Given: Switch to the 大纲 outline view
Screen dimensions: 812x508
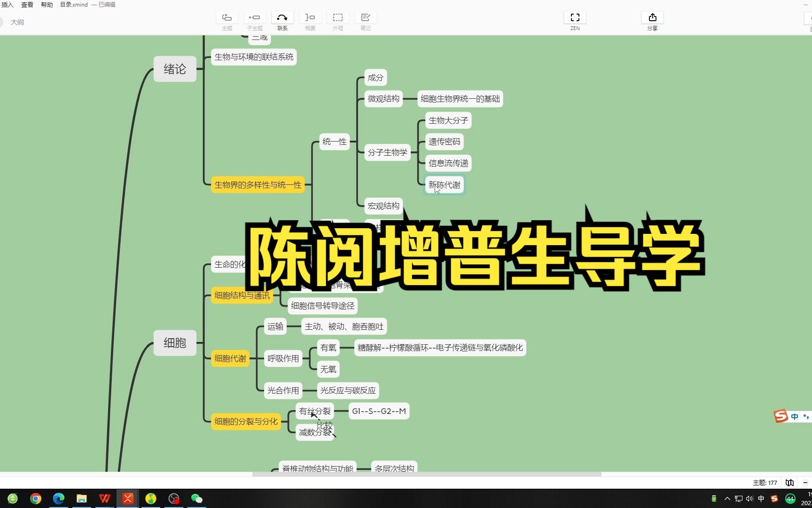Looking at the screenshot, I should click(x=17, y=22).
